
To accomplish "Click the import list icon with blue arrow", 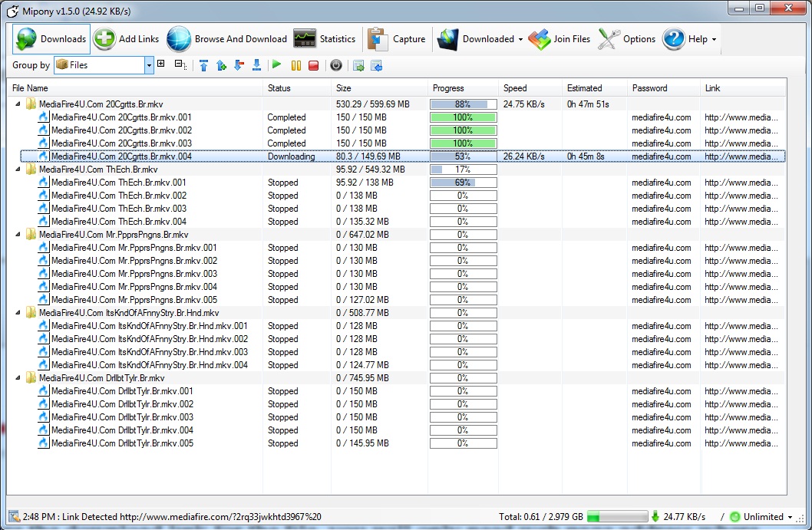I will 377,65.
